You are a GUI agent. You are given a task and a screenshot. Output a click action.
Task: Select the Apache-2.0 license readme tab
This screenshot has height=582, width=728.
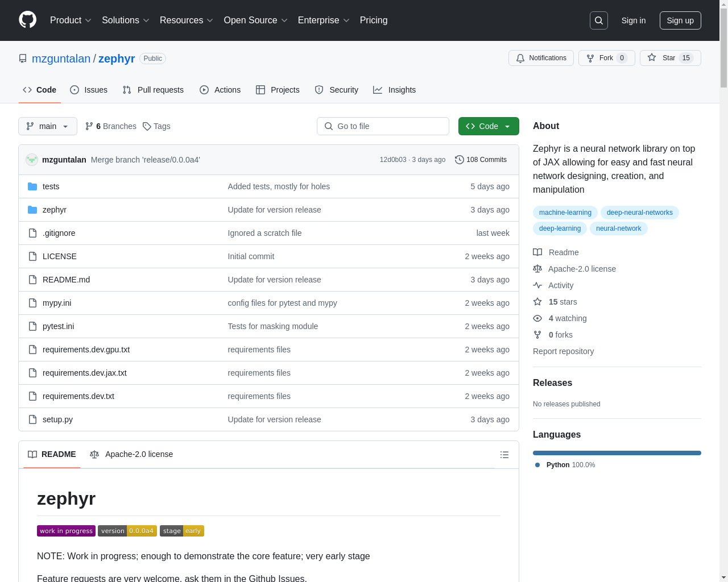pyautogui.click(x=131, y=454)
